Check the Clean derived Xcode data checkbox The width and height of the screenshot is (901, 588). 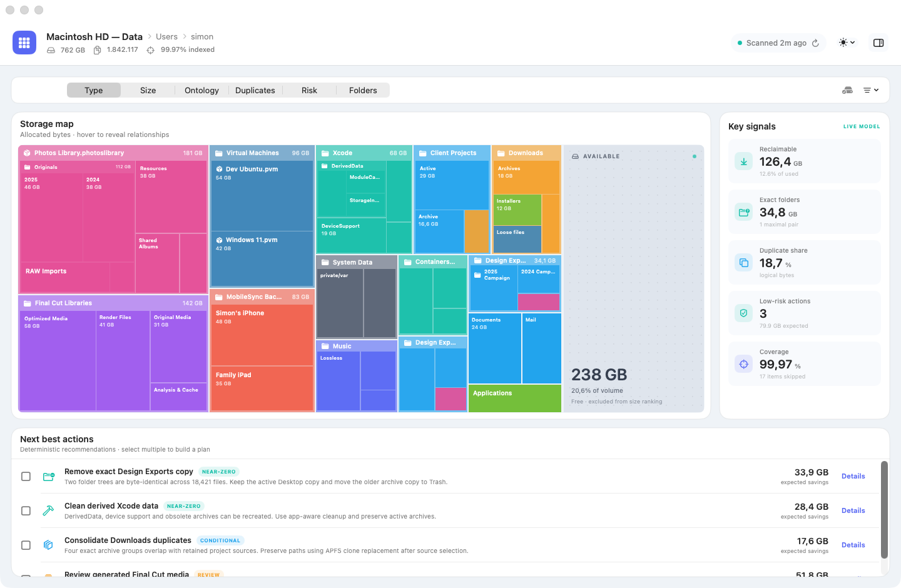(26, 511)
